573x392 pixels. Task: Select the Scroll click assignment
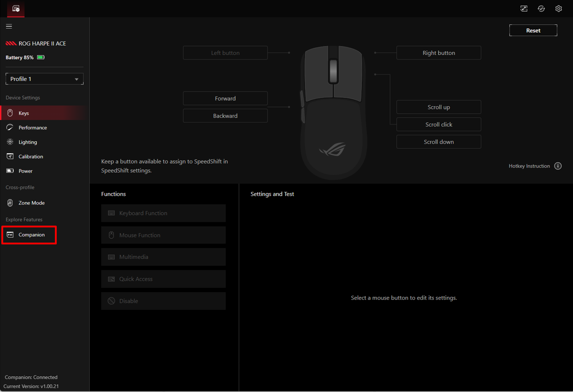(x=439, y=125)
